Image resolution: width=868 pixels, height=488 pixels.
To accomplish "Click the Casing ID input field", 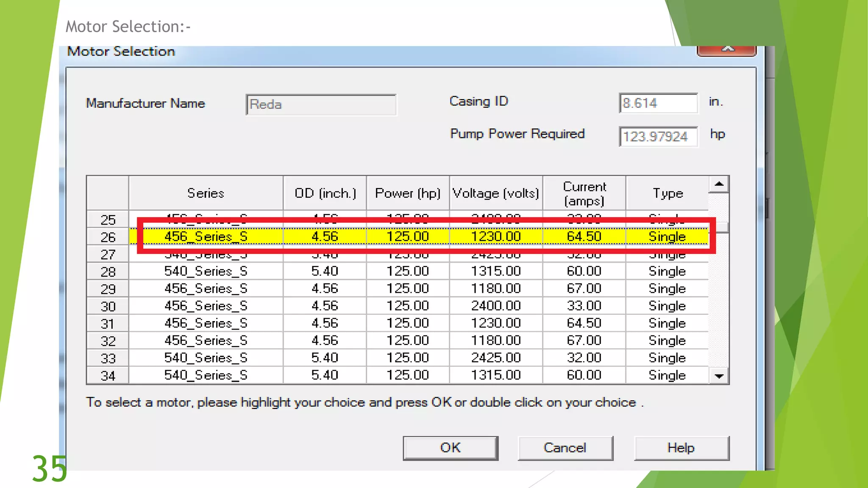I will [x=658, y=103].
